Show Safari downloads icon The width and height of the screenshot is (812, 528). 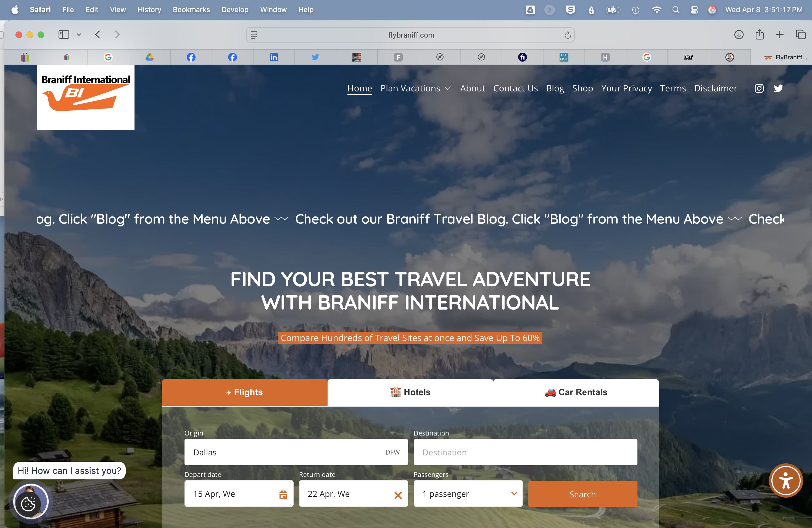pos(739,35)
